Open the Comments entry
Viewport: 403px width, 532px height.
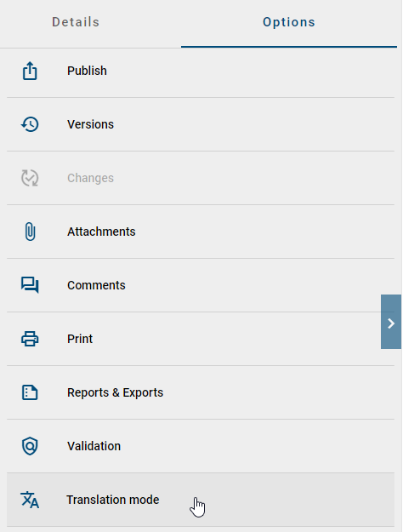(x=201, y=285)
